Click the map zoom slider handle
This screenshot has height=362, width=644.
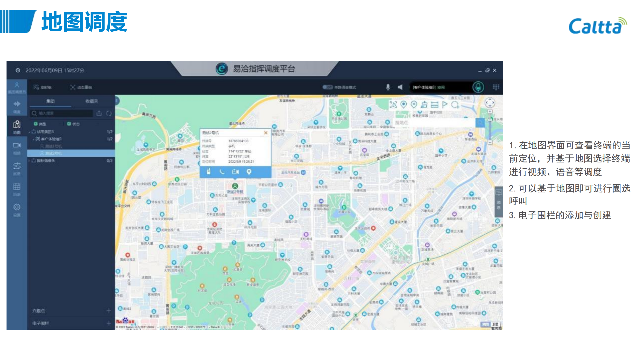[x=490, y=119]
